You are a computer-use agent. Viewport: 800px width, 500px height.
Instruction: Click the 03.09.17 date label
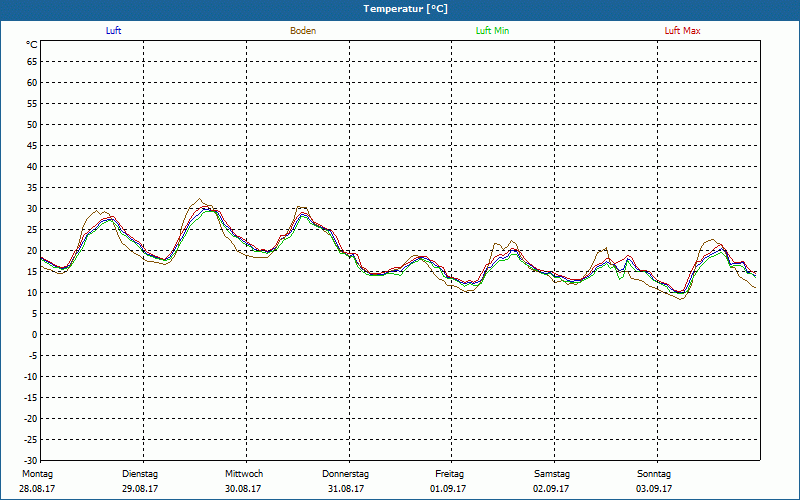(x=654, y=489)
